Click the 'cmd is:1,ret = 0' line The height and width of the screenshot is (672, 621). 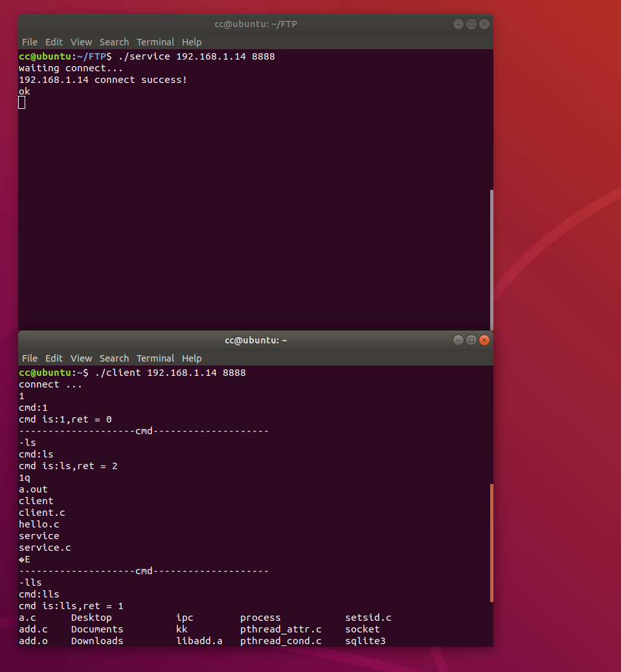click(65, 419)
